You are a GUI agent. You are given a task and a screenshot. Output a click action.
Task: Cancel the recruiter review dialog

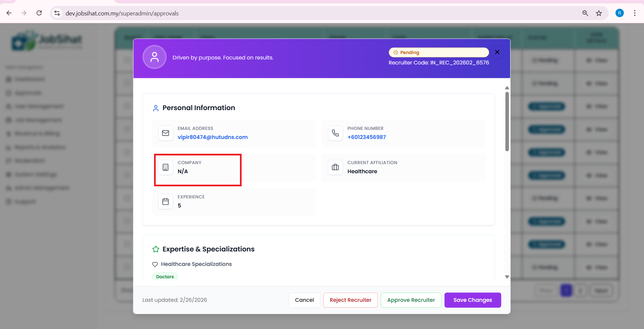coord(304,300)
